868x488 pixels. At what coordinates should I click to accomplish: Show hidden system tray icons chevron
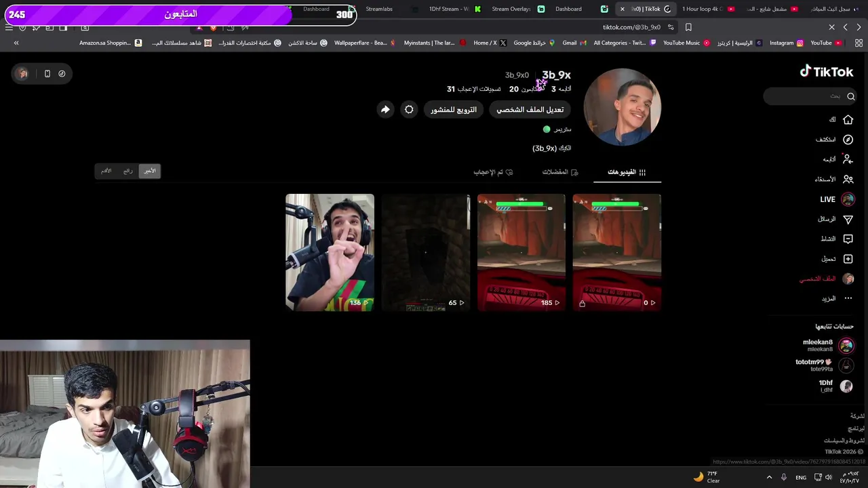(769, 477)
